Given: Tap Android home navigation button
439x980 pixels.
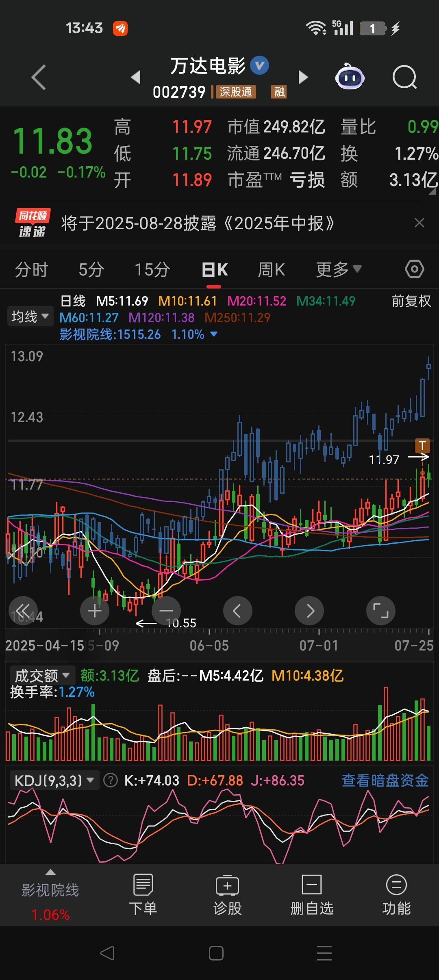Looking at the screenshot, I should tap(216, 953).
